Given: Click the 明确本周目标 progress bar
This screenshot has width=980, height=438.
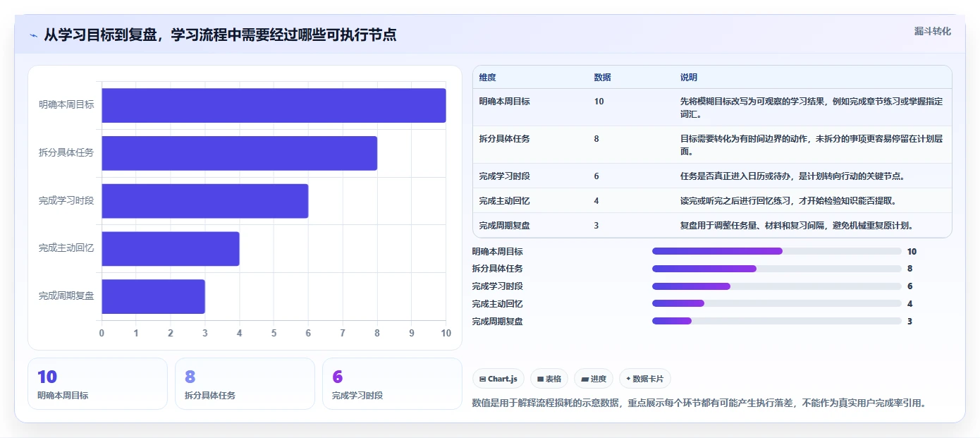Looking at the screenshot, I should point(777,251).
